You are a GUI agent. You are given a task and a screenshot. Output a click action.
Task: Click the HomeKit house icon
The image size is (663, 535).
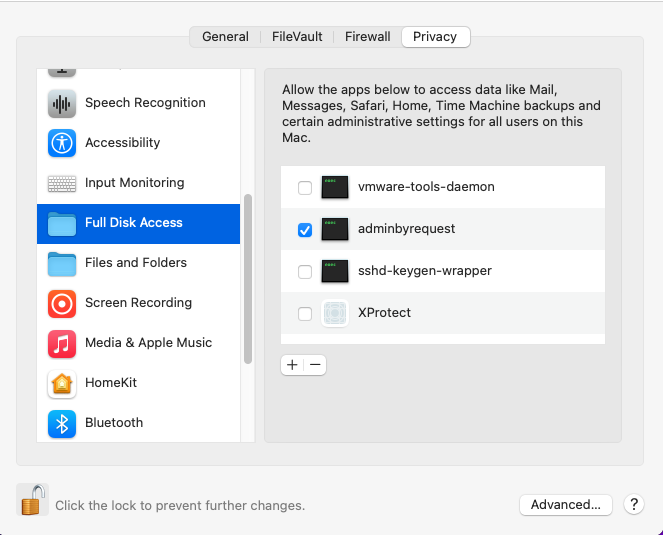click(62, 384)
